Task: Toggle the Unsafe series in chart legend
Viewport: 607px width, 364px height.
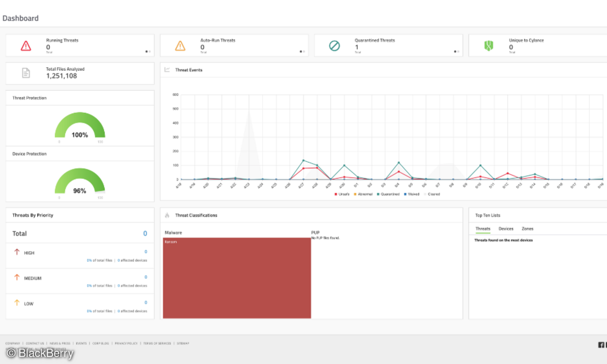Action: [341, 194]
